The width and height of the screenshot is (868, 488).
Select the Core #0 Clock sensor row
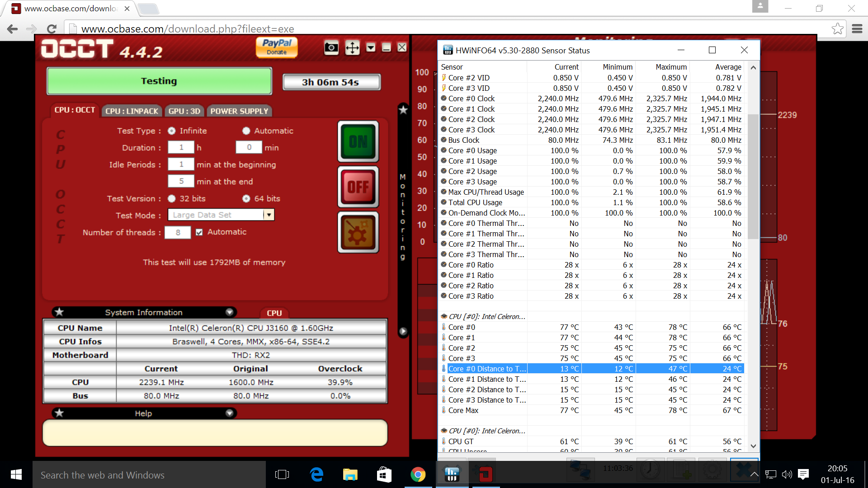pos(592,99)
